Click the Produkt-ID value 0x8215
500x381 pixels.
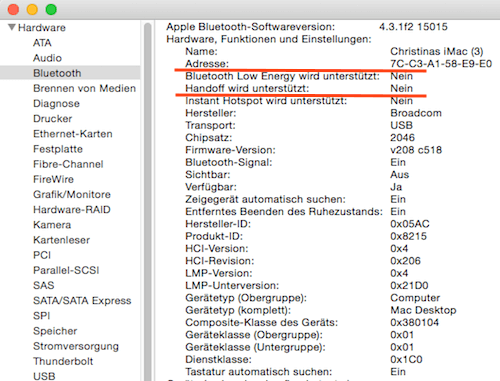tap(409, 236)
